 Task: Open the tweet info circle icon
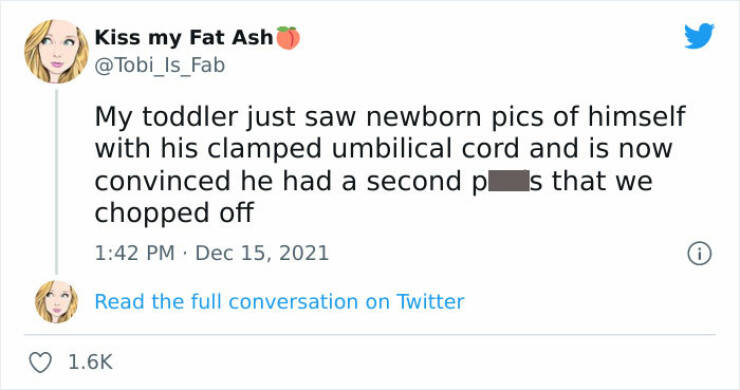coord(699,254)
